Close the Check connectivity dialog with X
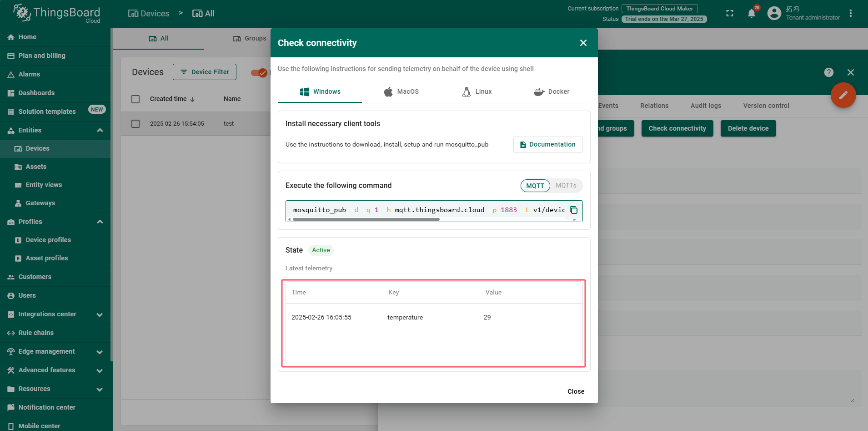Viewport: 868px width, 431px height. (583, 43)
